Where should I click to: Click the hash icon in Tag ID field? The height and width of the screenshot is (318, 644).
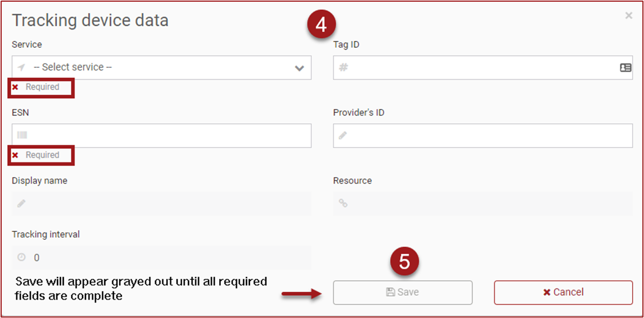pyautogui.click(x=343, y=67)
